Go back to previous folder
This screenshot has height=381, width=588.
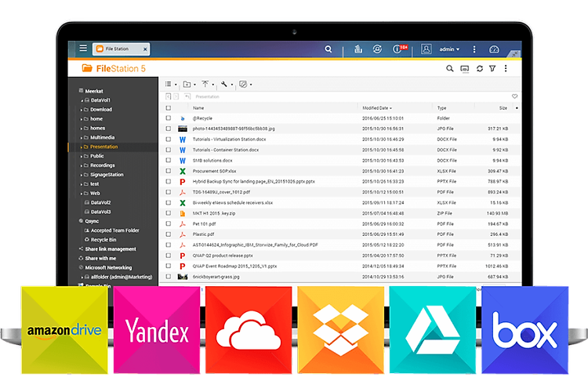(168, 96)
